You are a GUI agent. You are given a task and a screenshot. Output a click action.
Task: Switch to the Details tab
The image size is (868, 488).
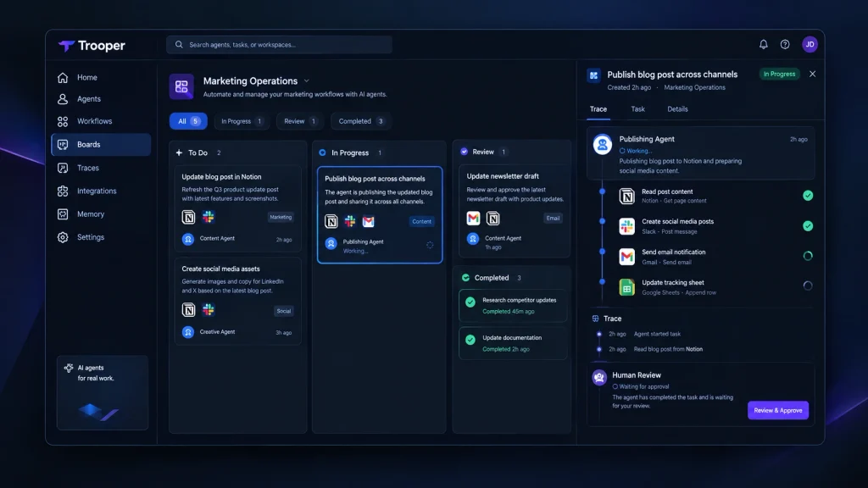point(677,109)
